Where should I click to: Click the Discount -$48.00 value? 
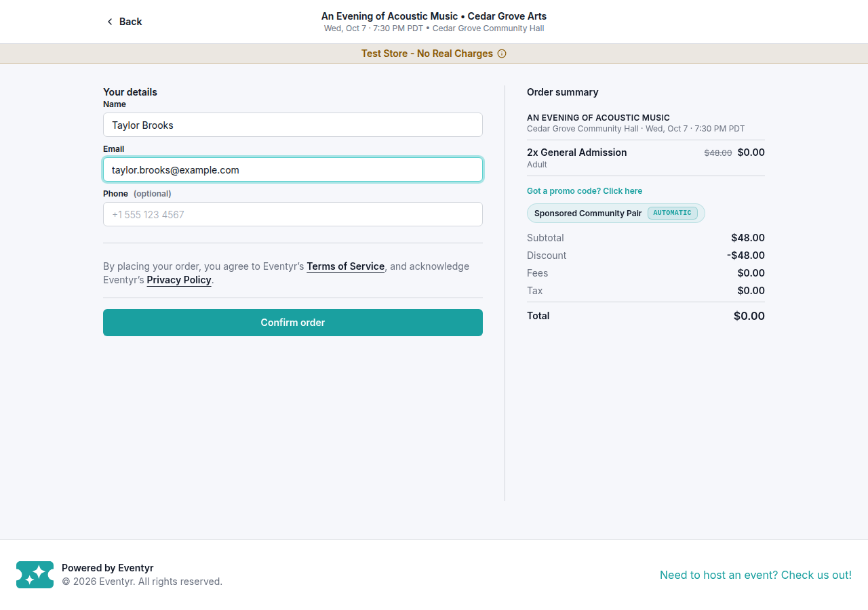click(x=746, y=256)
